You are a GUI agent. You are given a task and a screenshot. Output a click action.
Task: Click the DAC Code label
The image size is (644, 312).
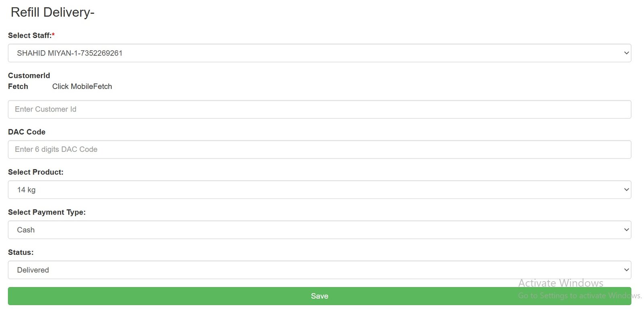coord(27,132)
